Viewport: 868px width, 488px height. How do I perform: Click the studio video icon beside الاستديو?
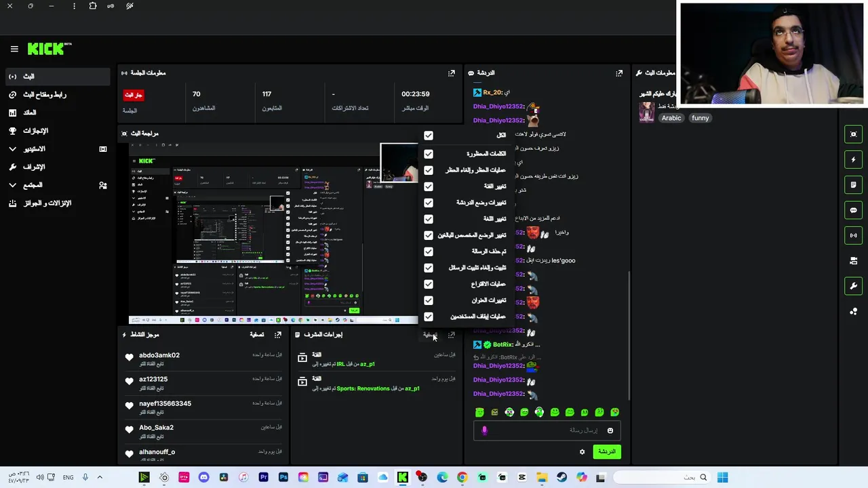point(103,149)
